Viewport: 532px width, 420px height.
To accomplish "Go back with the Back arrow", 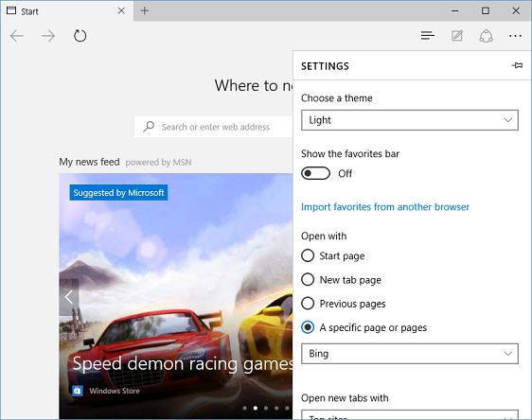I will point(17,36).
